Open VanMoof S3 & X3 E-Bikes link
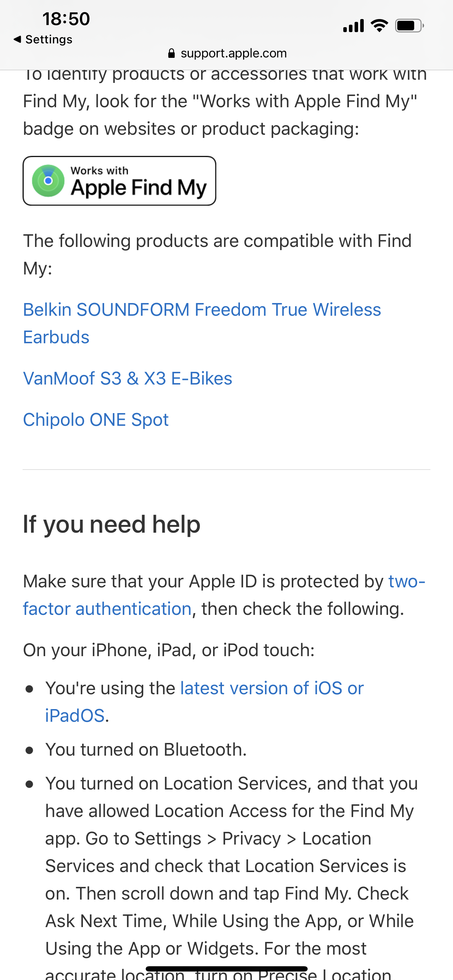Viewport: 453px width, 980px height. (127, 379)
